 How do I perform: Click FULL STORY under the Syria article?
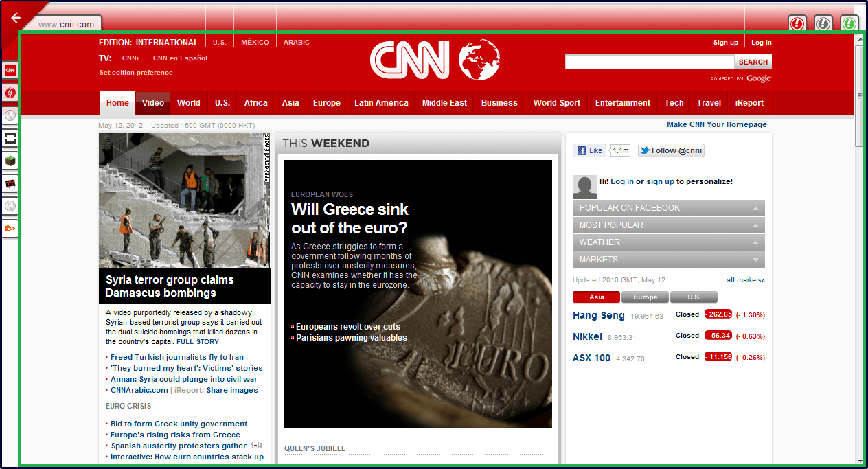click(x=198, y=342)
